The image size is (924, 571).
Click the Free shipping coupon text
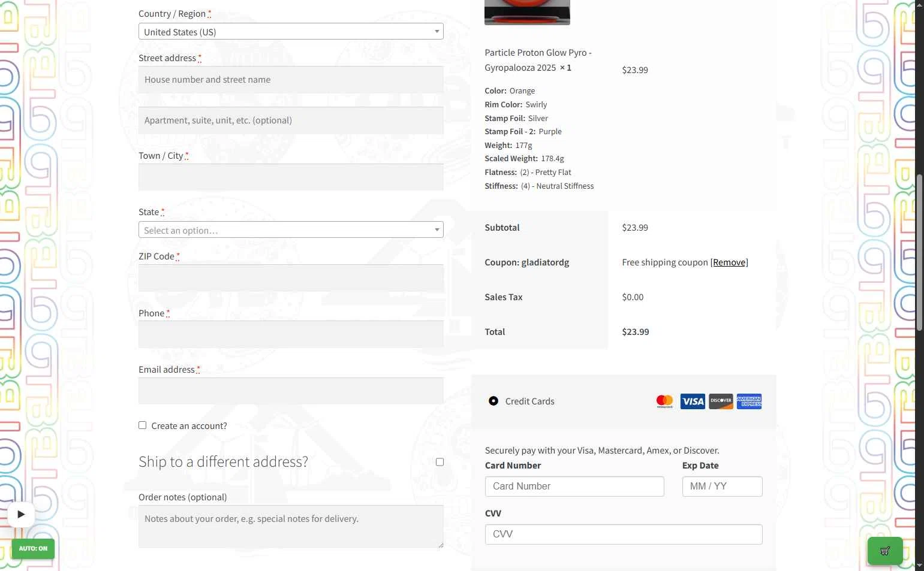pos(665,262)
